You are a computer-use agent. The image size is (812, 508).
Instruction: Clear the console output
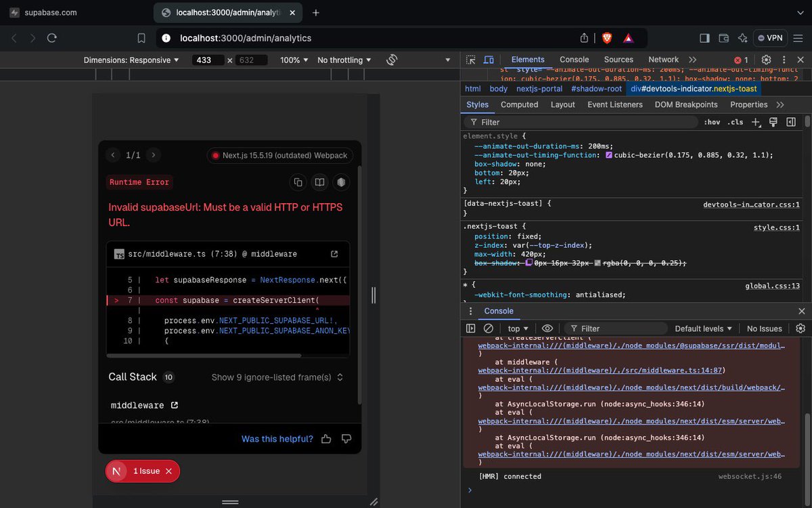[489, 329]
